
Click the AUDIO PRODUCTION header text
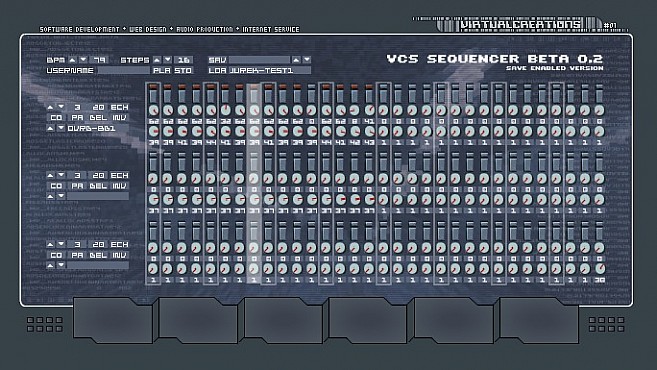click(x=204, y=29)
